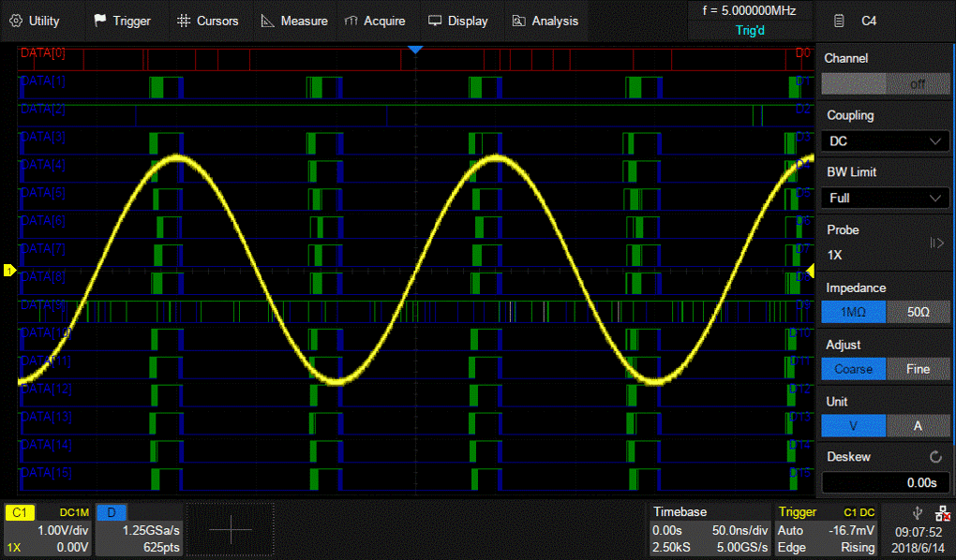
Task: Set Impedance to 50Ω
Action: pyautogui.click(x=918, y=312)
